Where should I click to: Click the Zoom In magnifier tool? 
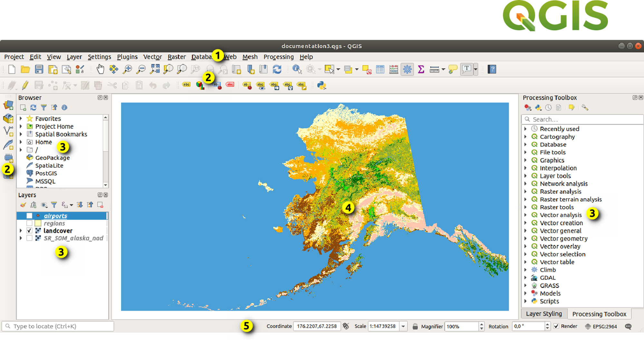pyautogui.click(x=128, y=69)
